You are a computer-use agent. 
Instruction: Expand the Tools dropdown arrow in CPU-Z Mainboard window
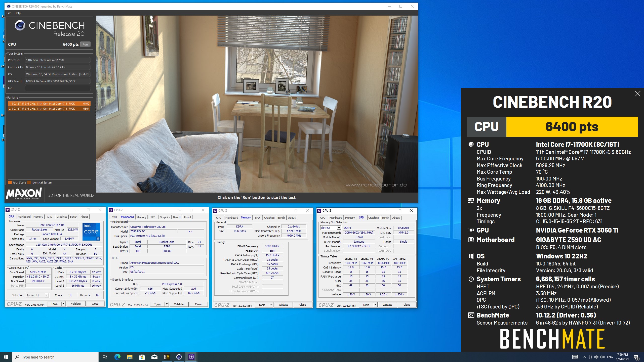(167, 304)
